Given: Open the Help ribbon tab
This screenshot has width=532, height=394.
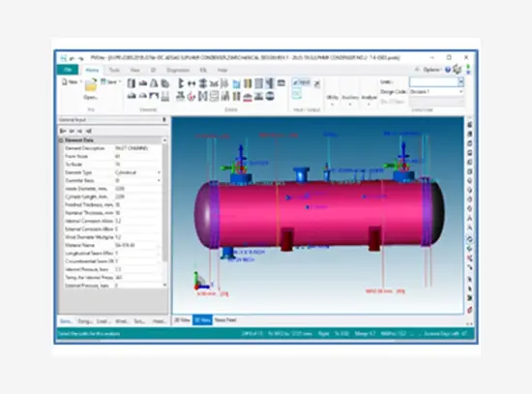Looking at the screenshot, I should [222, 70].
